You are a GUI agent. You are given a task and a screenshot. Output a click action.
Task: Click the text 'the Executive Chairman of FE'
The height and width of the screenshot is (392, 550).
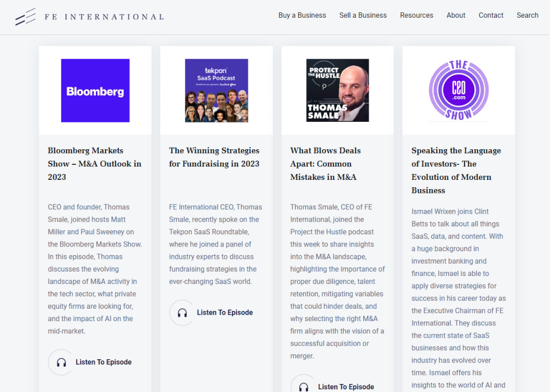coord(458,311)
